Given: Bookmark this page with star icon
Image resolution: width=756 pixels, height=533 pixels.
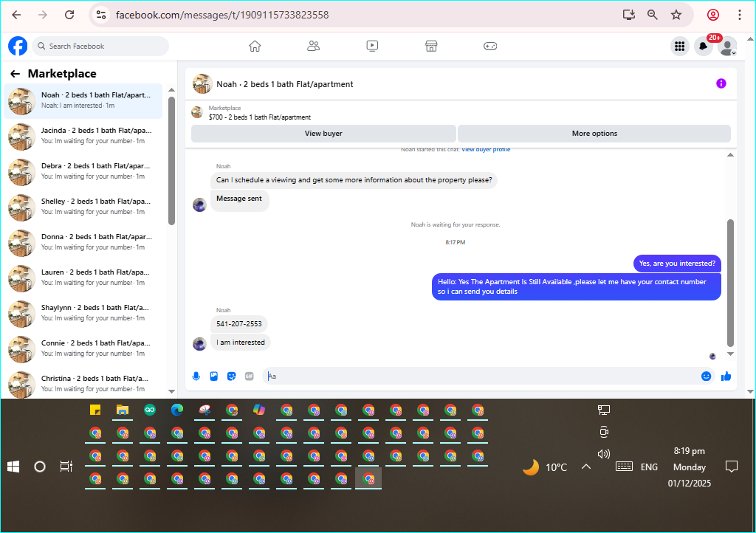Looking at the screenshot, I should (676, 15).
